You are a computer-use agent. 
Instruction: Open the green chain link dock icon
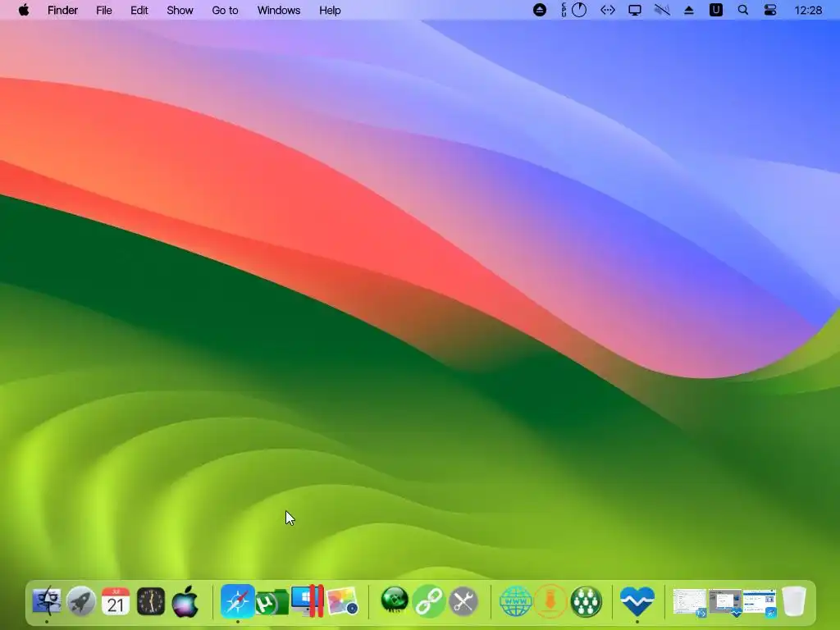tap(428, 600)
